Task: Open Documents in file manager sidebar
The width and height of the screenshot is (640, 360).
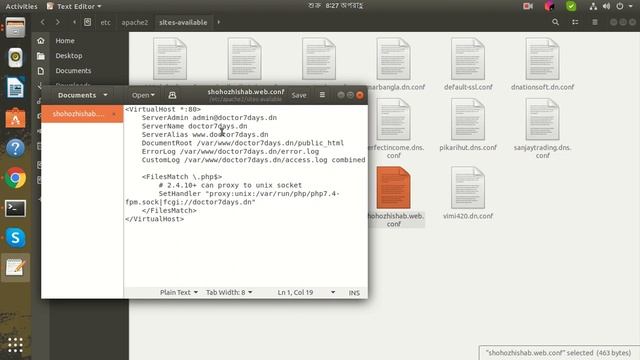Action: pyautogui.click(x=73, y=71)
